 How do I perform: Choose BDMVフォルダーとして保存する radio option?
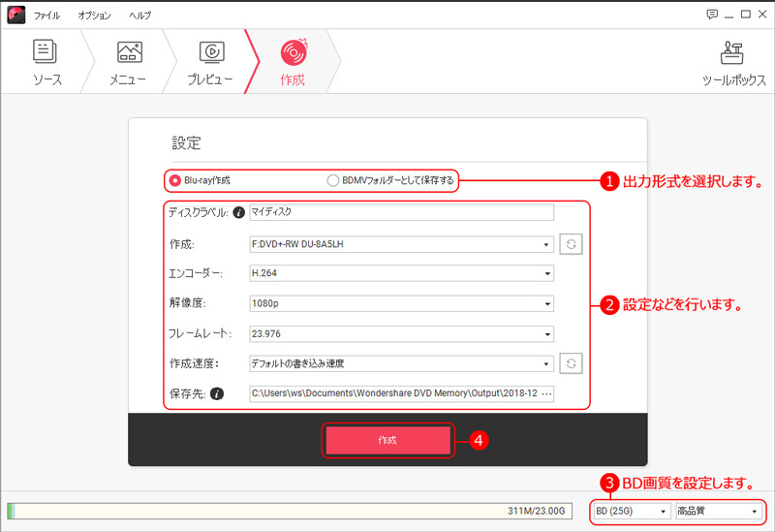[x=390, y=180]
